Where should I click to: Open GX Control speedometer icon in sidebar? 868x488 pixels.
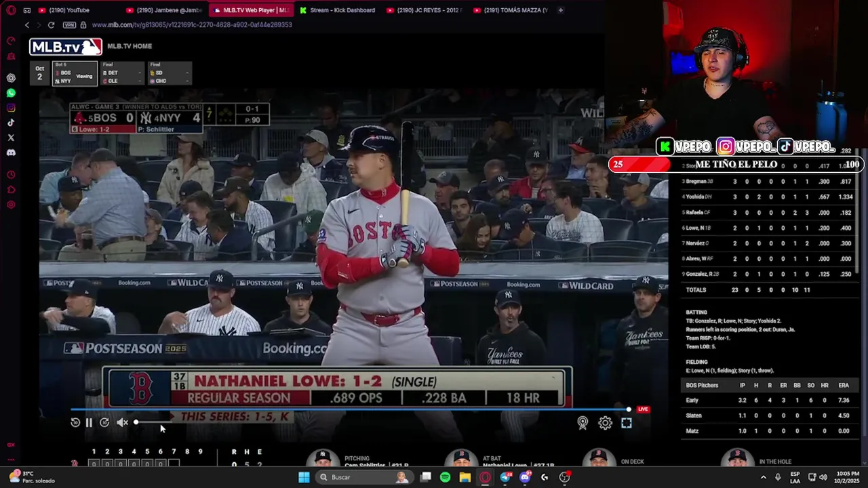tap(11, 41)
